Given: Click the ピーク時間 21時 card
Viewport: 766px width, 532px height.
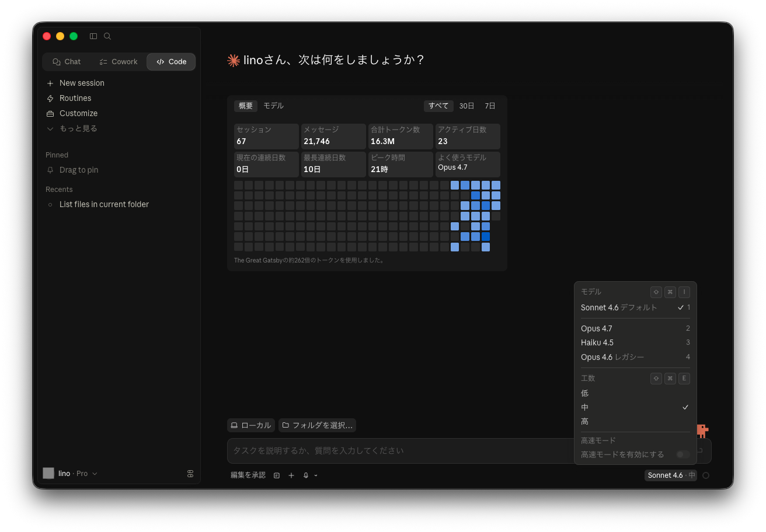Looking at the screenshot, I should tap(401, 164).
